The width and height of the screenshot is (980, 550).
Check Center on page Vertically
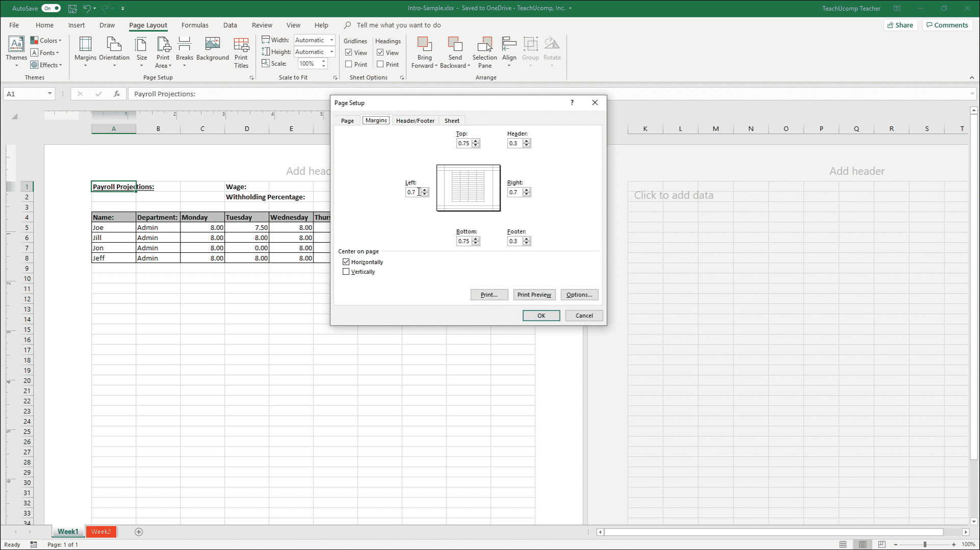346,272
